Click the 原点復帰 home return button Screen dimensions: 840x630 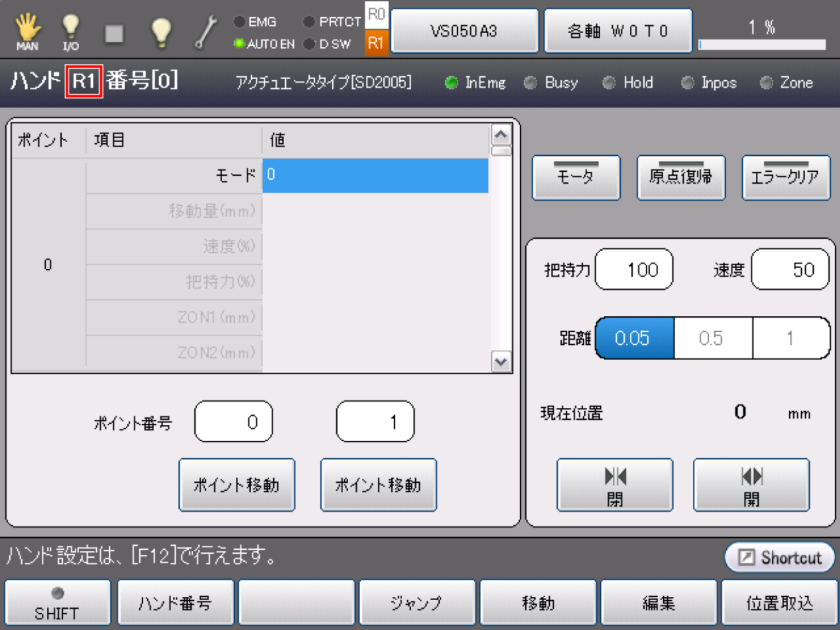(x=681, y=178)
